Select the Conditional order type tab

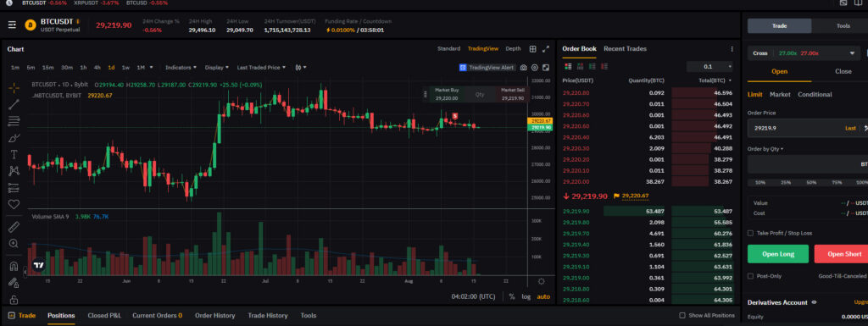tap(815, 95)
